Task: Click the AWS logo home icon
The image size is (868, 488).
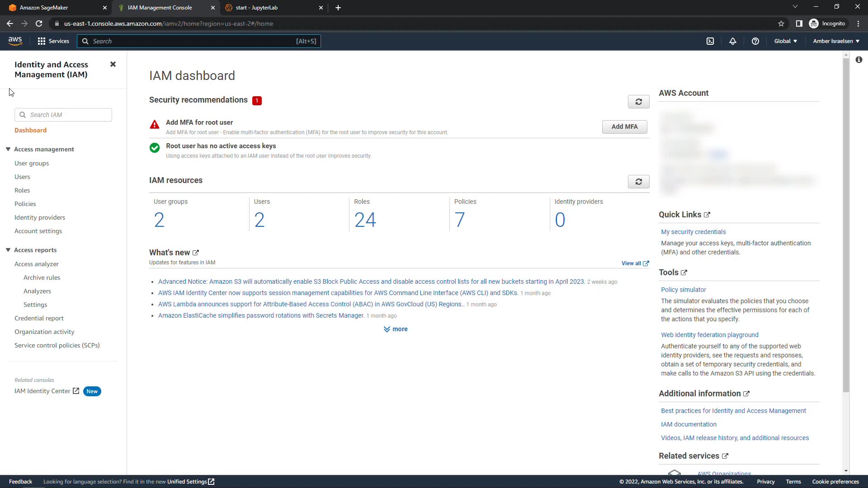Action: pos(15,41)
